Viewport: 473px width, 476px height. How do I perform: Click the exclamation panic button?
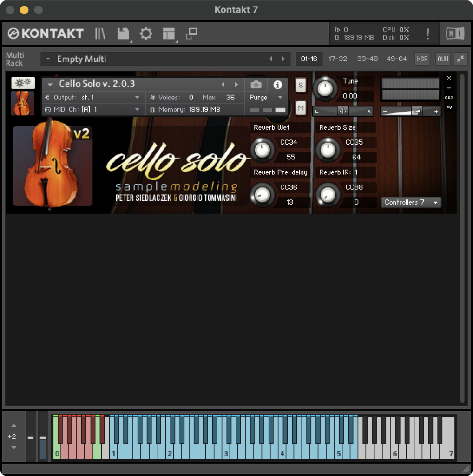[427, 33]
